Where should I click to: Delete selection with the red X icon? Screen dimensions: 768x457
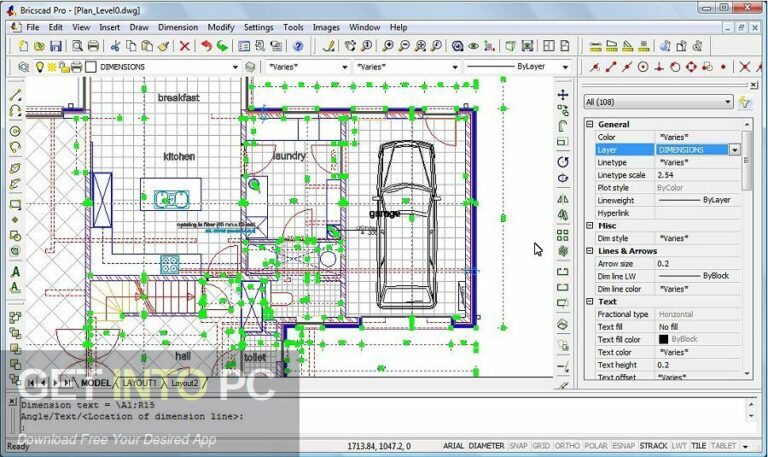point(185,46)
